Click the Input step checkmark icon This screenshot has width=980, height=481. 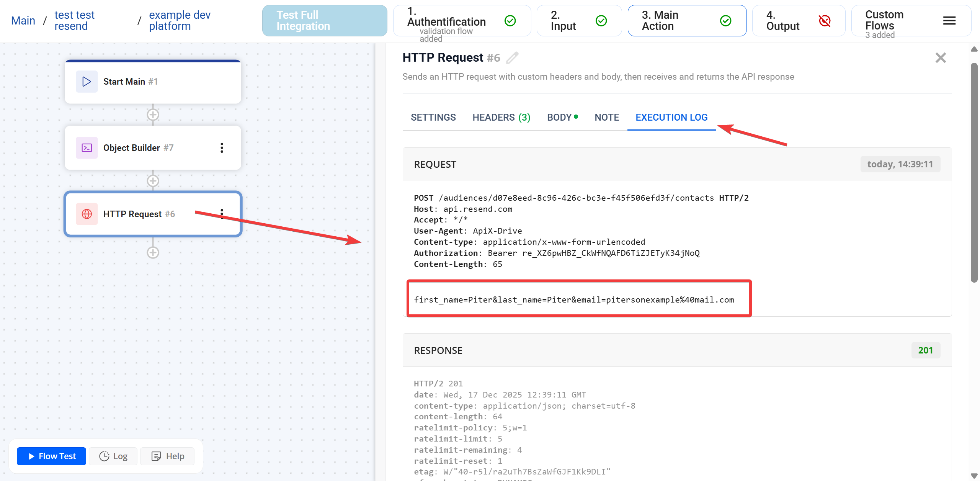601,20
